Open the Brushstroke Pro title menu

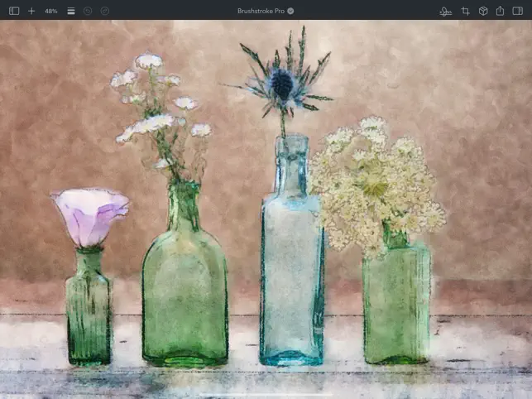pos(261,11)
